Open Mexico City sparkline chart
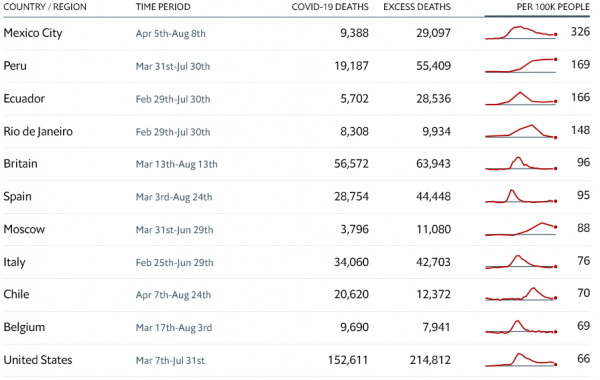 (x=521, y=33)
